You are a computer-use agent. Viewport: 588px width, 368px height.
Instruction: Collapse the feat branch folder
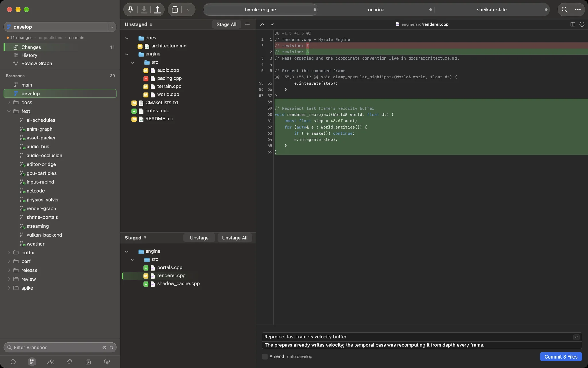[9, 111]
